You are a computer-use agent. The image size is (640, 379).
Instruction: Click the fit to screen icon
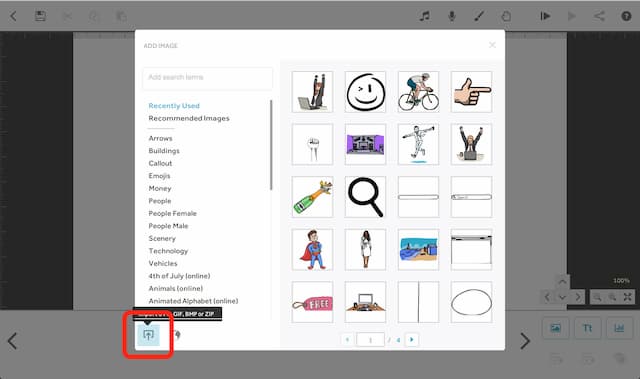click(627, 297)
